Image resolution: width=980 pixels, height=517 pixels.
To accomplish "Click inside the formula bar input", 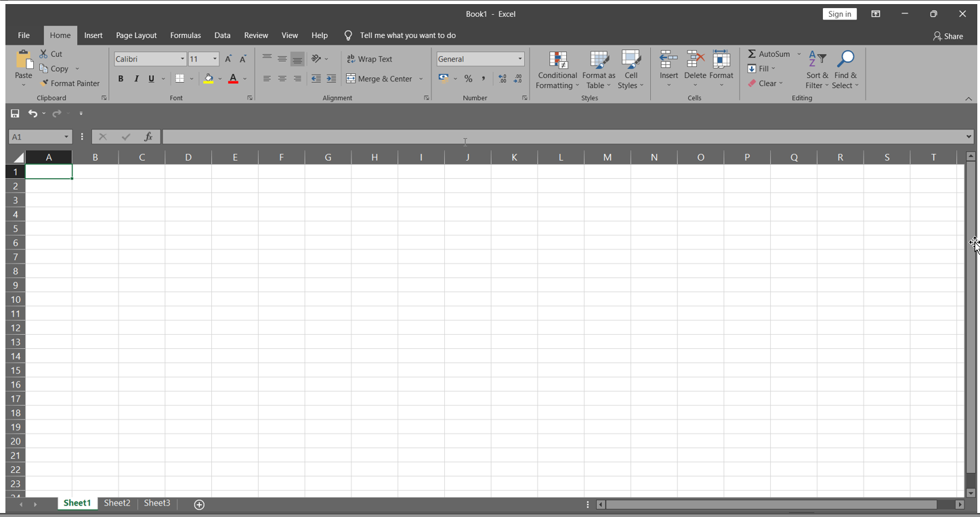I will tap(562, 137).
